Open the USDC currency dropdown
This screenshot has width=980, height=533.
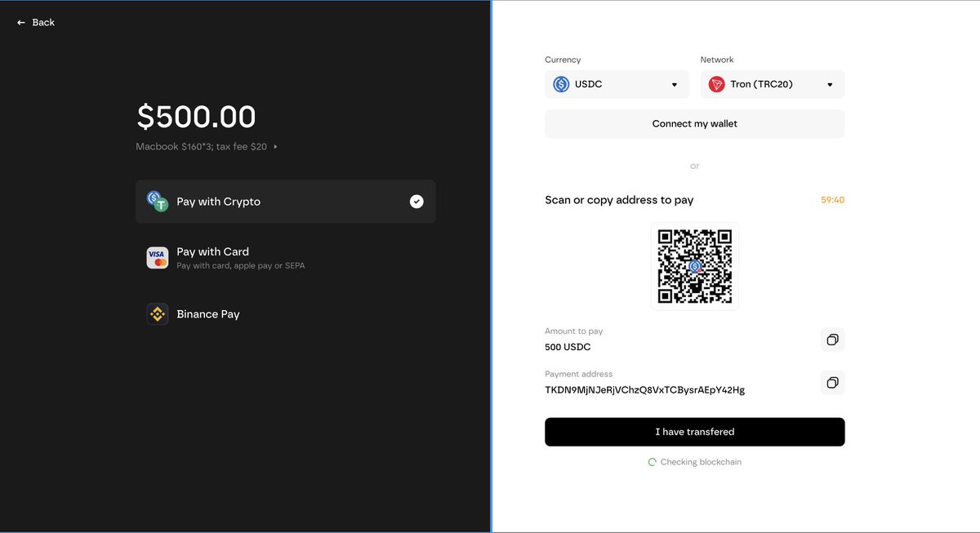pos(617,84)
